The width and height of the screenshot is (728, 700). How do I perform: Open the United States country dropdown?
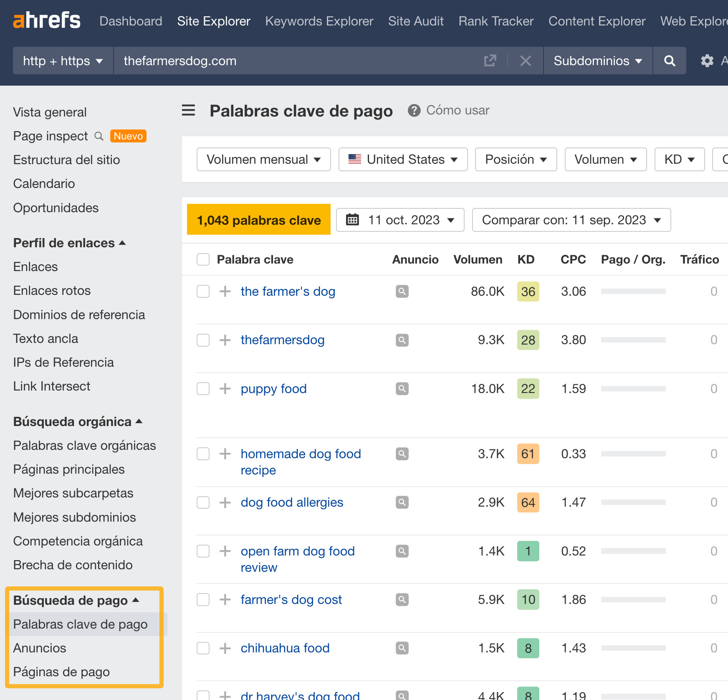click(x=402, y=159)
